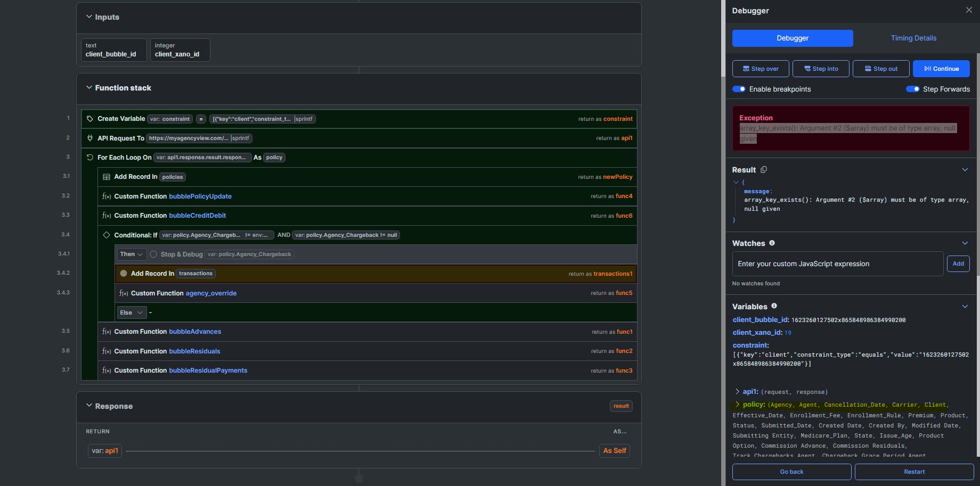Focus the custom JavaScript expression field
This screenshot has height=486, width=980.
[837, 263]
